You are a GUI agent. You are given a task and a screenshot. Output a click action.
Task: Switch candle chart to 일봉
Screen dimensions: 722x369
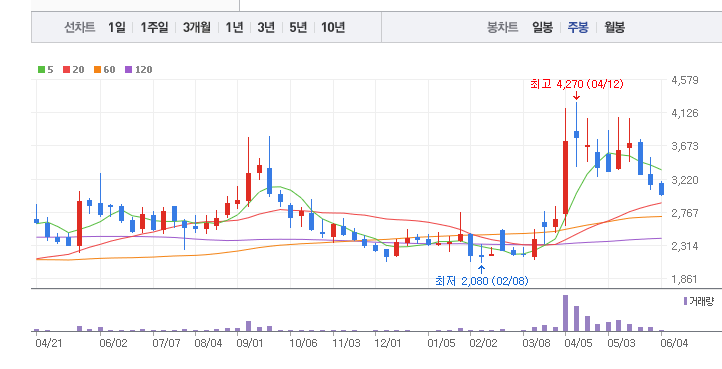pos(542,28)
